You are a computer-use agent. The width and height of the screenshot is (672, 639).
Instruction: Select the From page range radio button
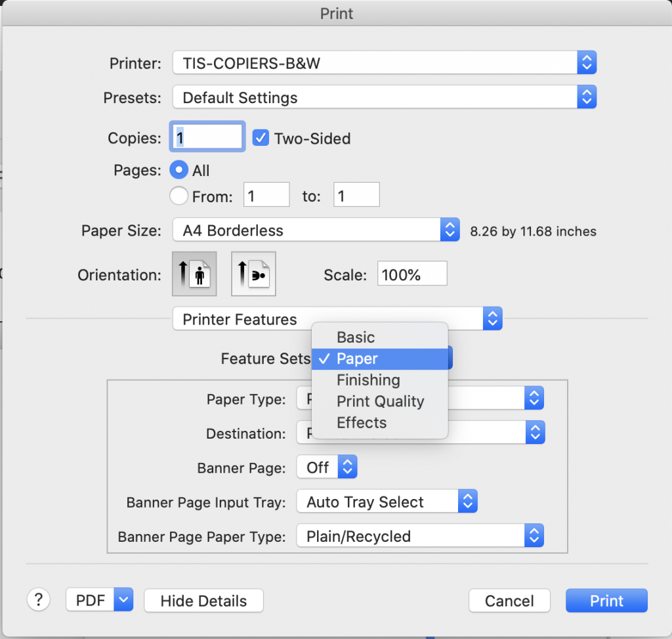coord(178,195)
